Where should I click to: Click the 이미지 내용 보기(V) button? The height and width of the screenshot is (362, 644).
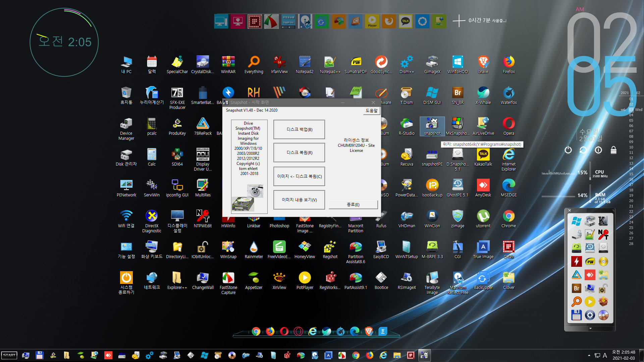299,200
